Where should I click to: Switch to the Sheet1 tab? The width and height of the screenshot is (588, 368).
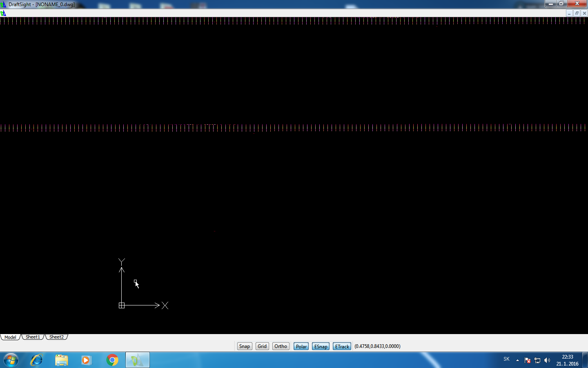[33, 337]
